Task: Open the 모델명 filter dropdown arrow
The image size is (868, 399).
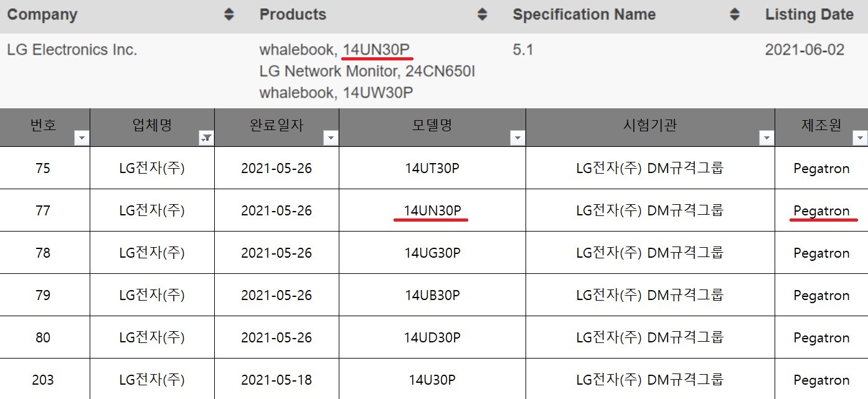Action: (517, 138)
